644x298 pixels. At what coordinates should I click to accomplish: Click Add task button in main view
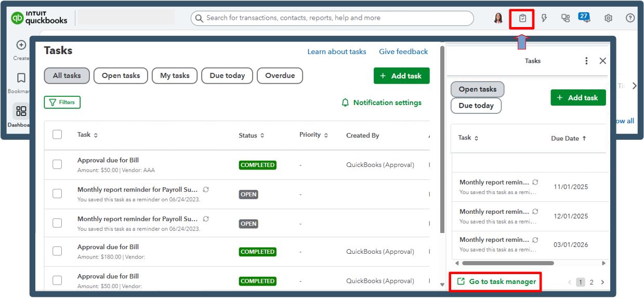click(402, 76)
